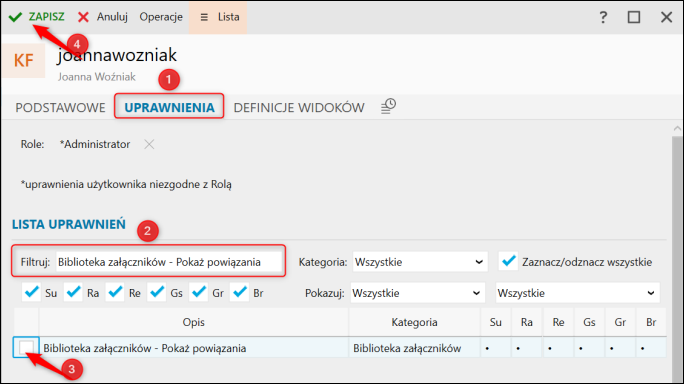
Task: Toggle the Gs filter checkbox
Action: tap(157, 292)
